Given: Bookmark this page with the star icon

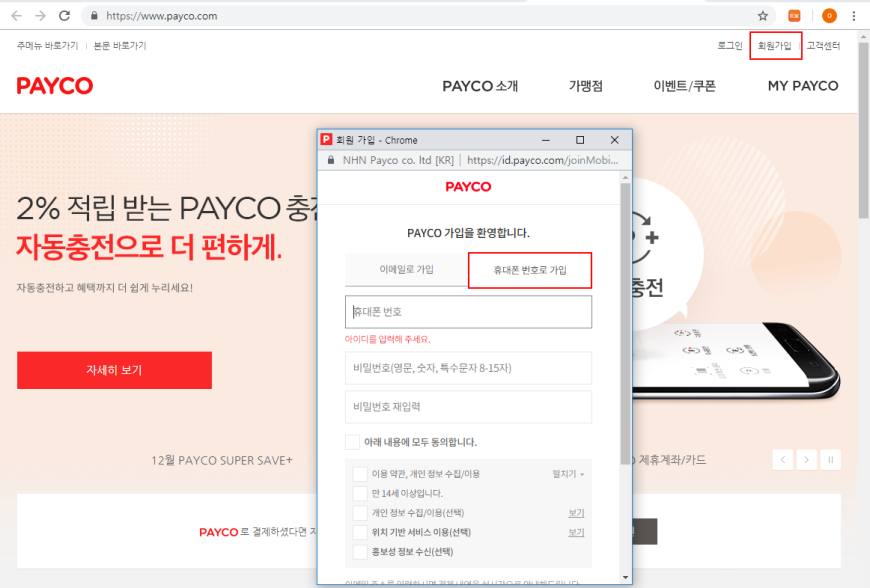Looking at the screenshot, I should point(763,16).
